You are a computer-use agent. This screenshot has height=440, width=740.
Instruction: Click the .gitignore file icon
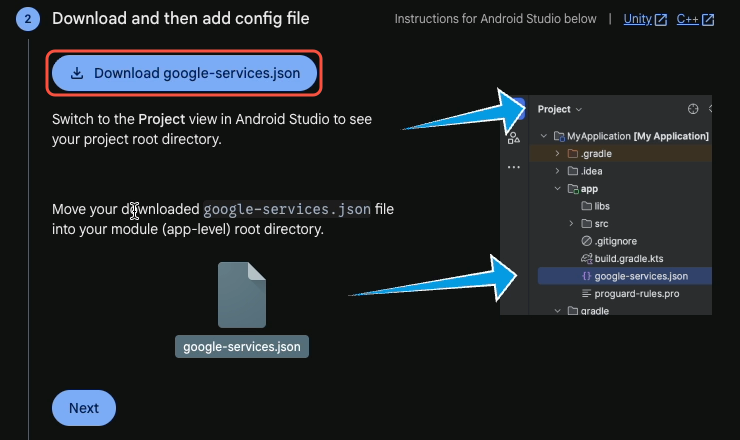click(x=587, y=241)
